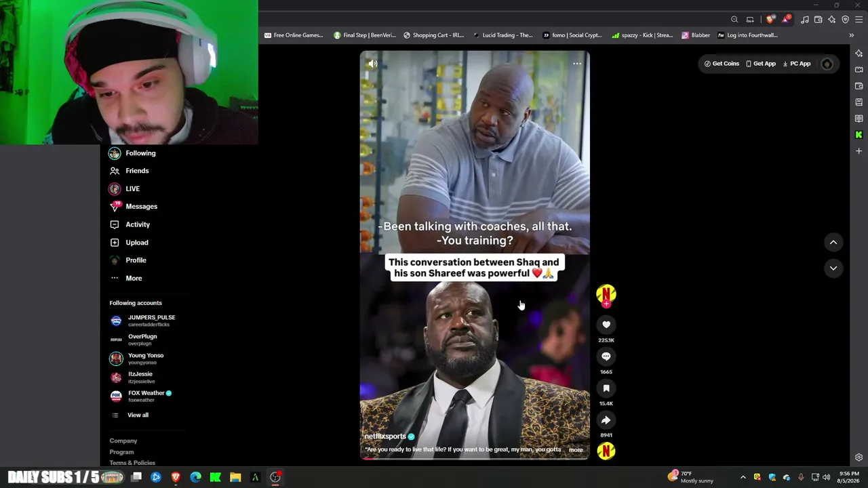868x488 pixels.
Task: Open the sound disc at bottom right of video
Action: pos(606,451)
